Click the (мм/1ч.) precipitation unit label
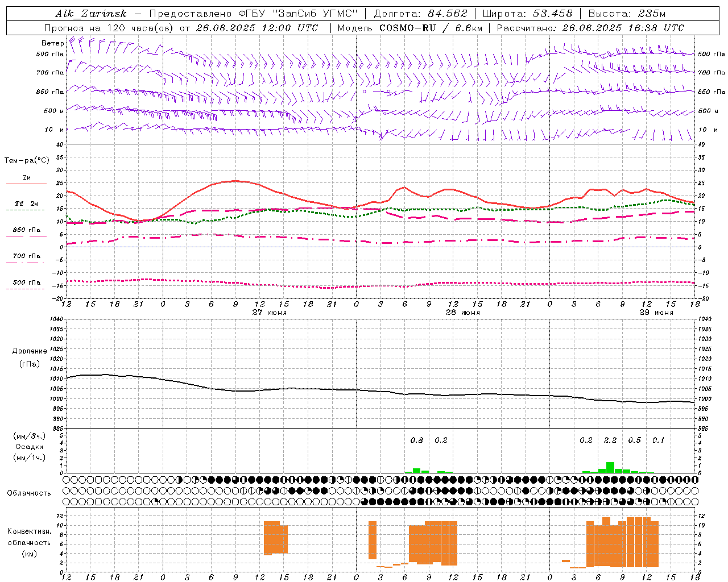The height and width of the screenshot is (582, 728). point(29,458)
